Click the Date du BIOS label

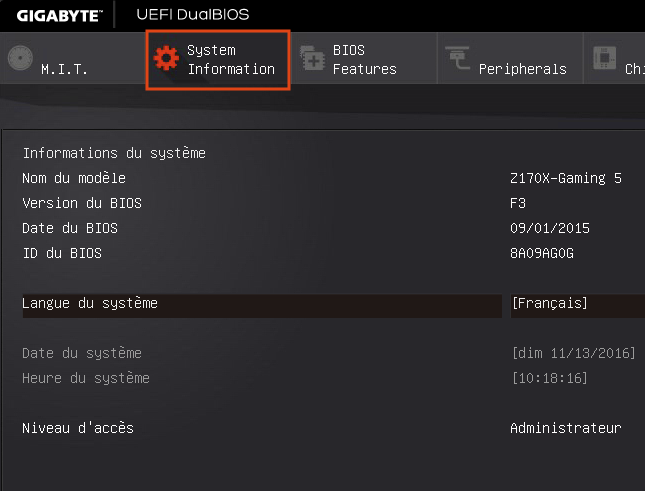(70, 228)
